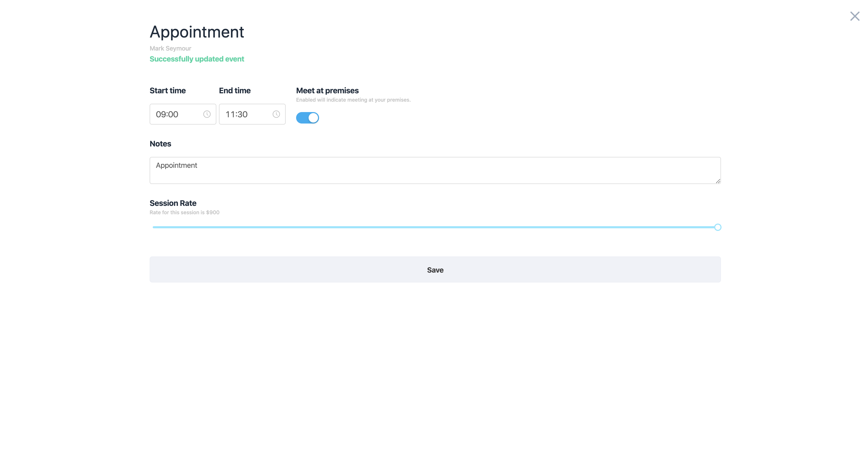
Task: Click the Session Rate slider handle
Action: [718, 228]
